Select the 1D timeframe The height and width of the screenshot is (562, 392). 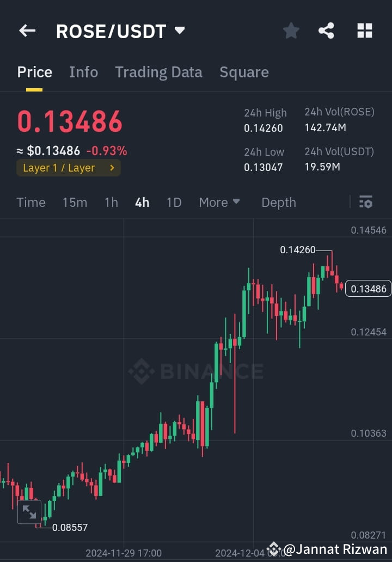[174, 202]
